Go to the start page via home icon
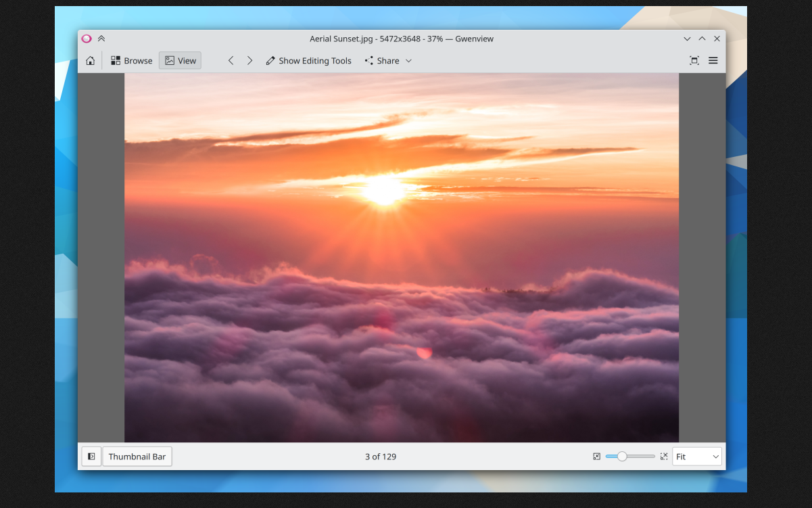 coord(90,61)
